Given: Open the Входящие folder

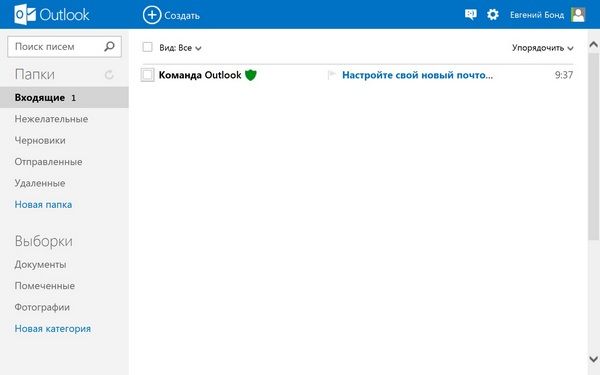Looking at the screenshot, I should (x=64, y=97).
